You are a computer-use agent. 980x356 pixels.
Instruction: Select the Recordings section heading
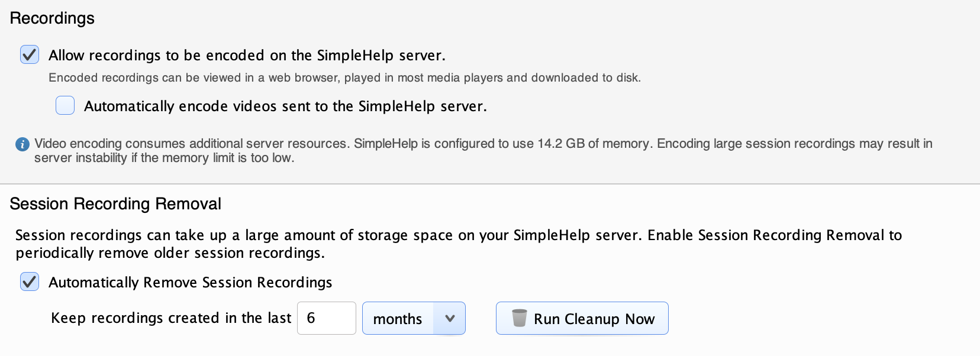click(52, 18)
